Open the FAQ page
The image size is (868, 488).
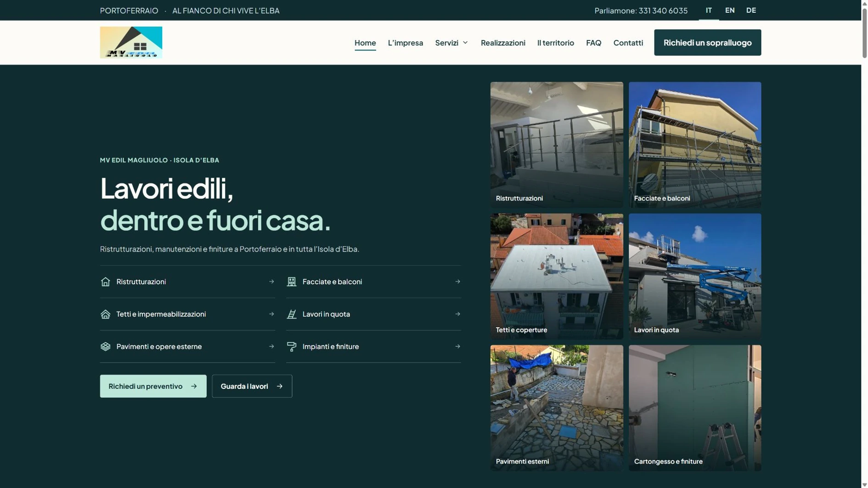tap(593, 43)
